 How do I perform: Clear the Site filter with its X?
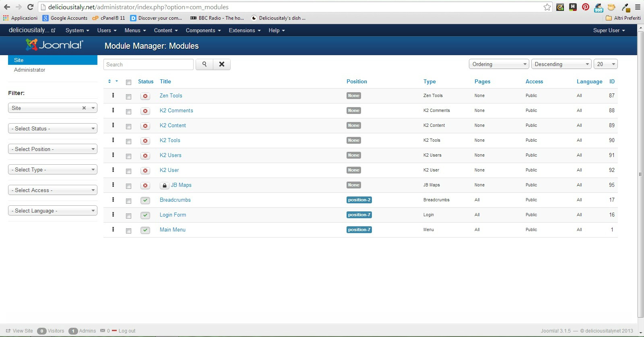click(84, 108)
